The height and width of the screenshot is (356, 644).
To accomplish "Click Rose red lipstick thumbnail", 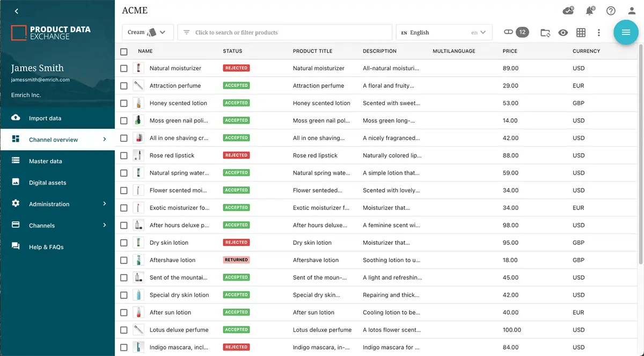I will point(138,155).
